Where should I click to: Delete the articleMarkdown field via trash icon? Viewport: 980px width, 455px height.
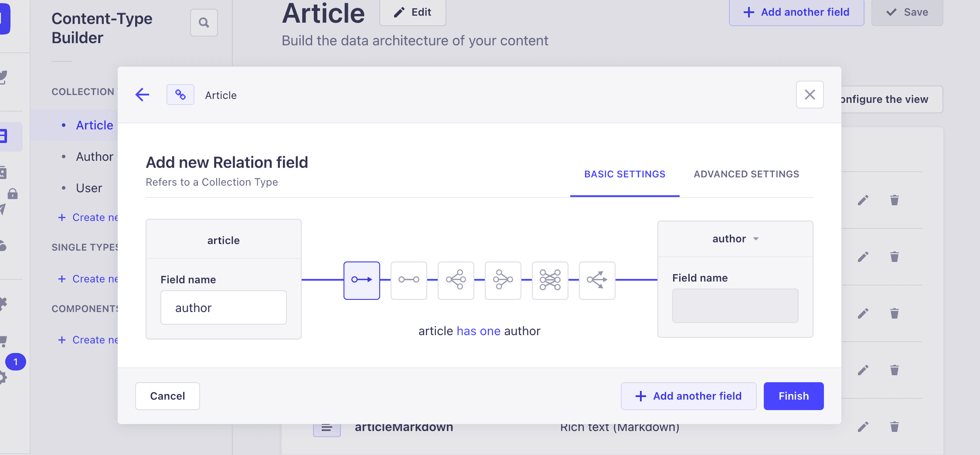coord(894,427)
